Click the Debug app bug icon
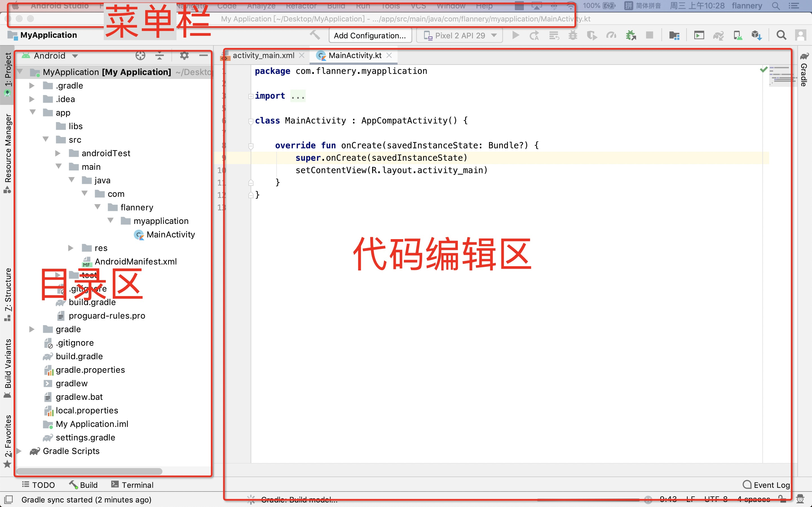Screen dimensions: 812x507 (x=573, y=35)
